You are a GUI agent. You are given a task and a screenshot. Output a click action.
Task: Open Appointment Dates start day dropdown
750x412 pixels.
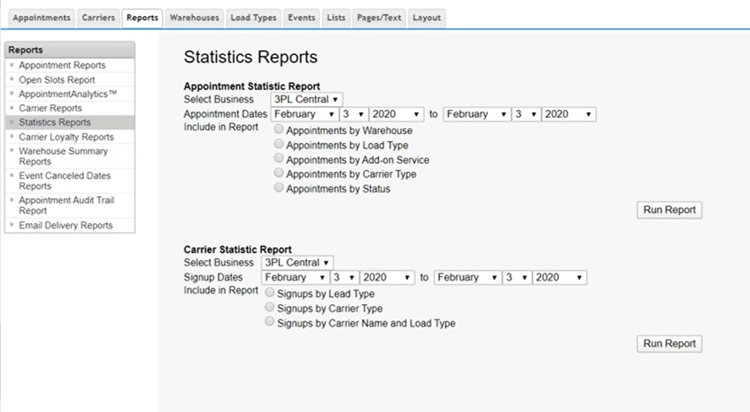[353, 114]
